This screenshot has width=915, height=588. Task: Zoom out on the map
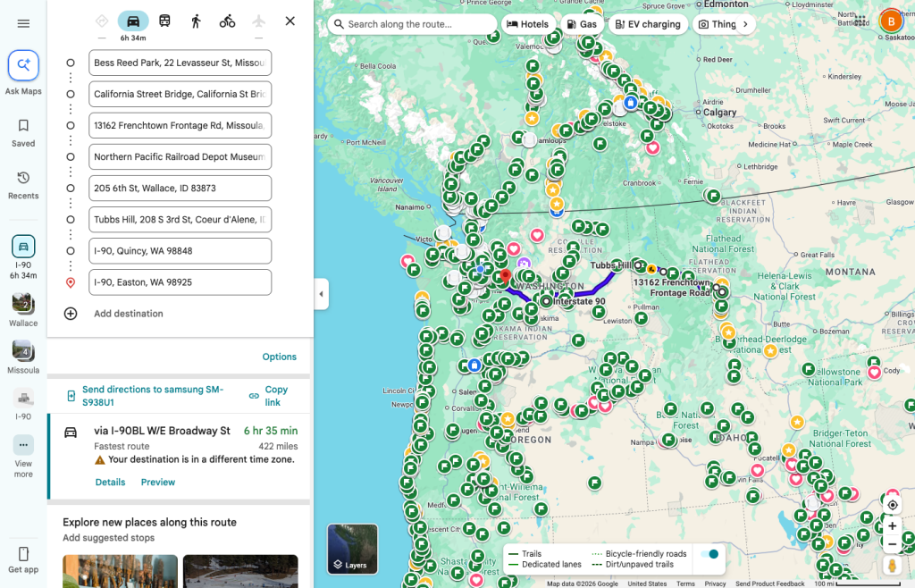coord(893,545)
